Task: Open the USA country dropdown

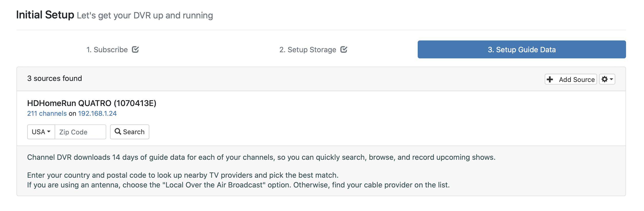Action: tap(41, 132)
